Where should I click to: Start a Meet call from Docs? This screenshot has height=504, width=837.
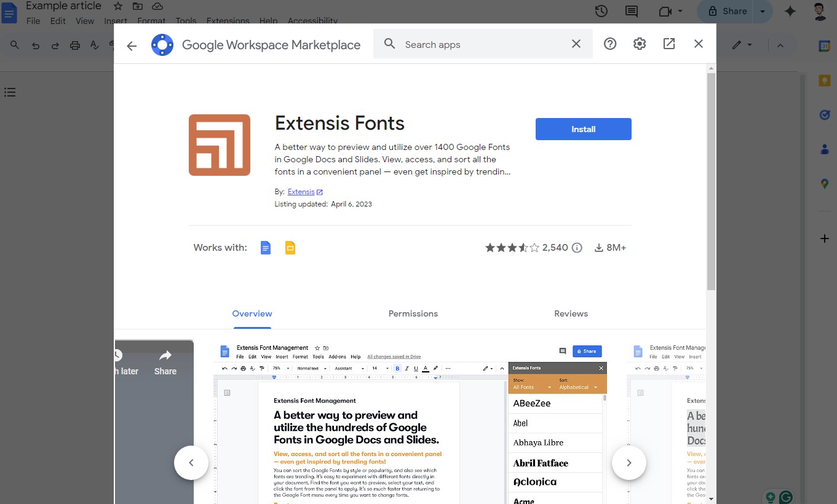pos(665,11)
